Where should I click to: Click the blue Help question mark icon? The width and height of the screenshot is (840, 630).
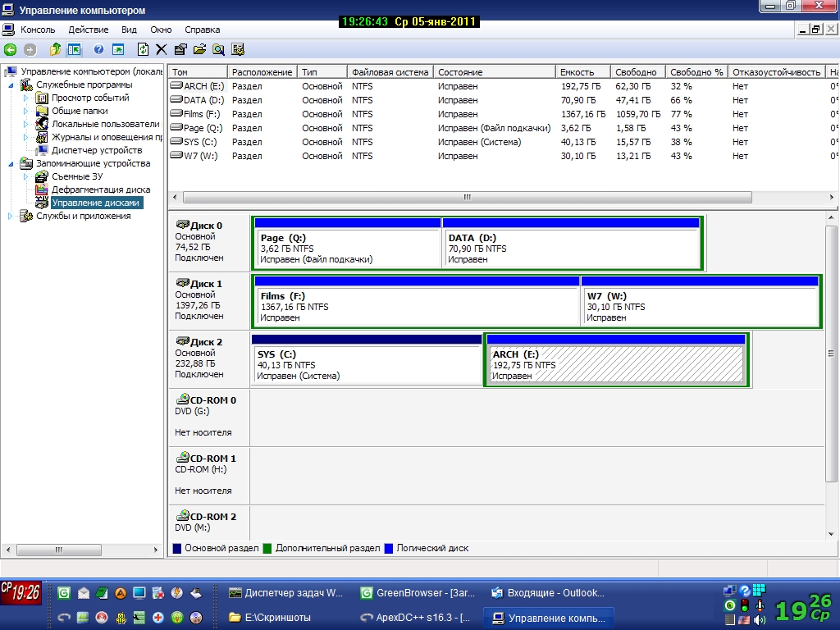[x=98, y=50]
